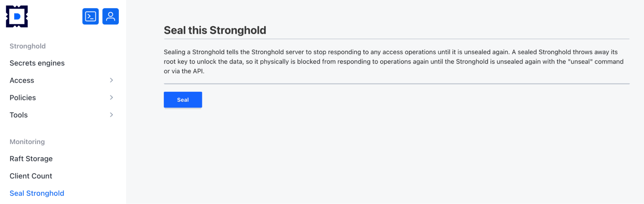Open the console terminal icon

tap(91, 16)
